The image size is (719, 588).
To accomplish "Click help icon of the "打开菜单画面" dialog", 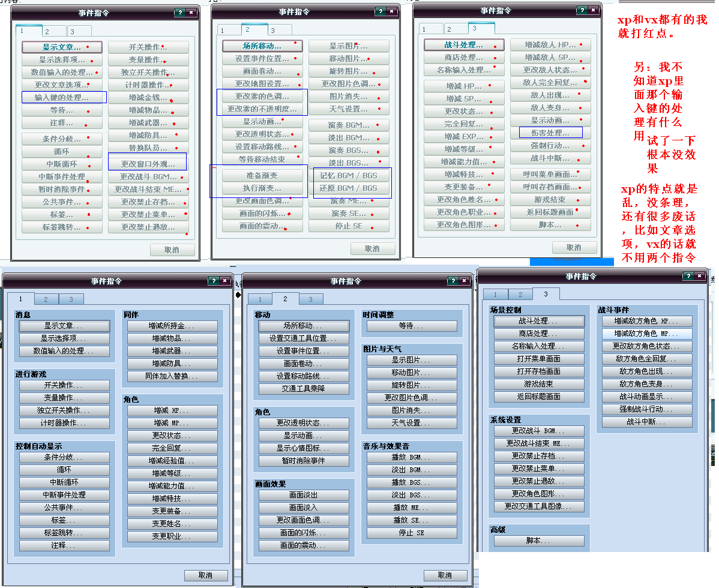I will (x=688, y=275).
